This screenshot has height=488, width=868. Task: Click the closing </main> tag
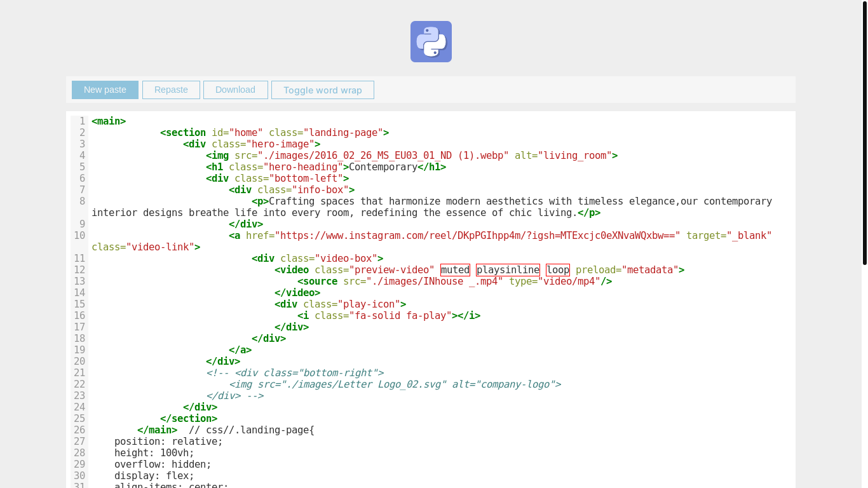157,430
